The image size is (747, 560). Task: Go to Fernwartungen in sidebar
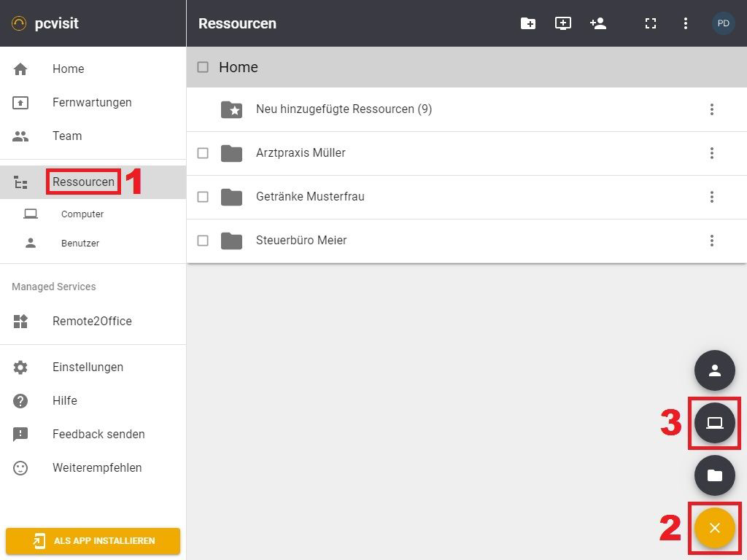tap(92, 103)
